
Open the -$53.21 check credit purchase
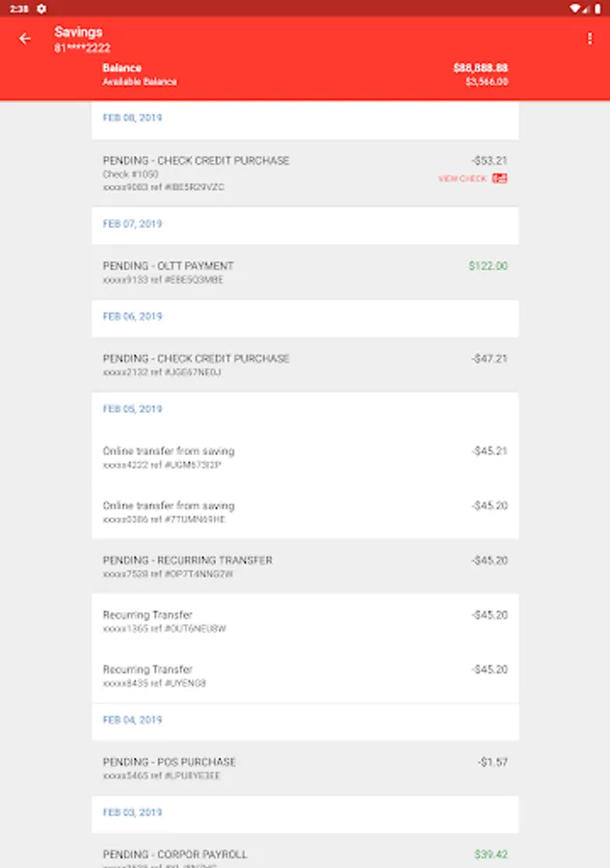305,173
